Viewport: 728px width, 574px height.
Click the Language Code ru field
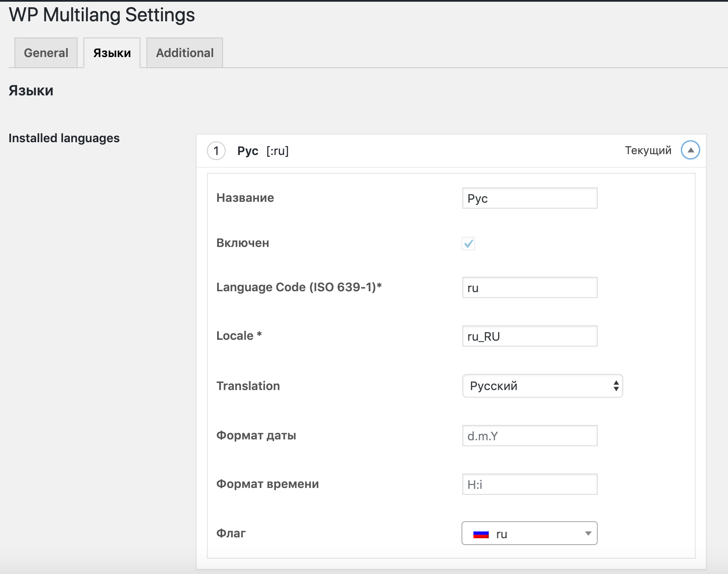click(x=530, y=287)
